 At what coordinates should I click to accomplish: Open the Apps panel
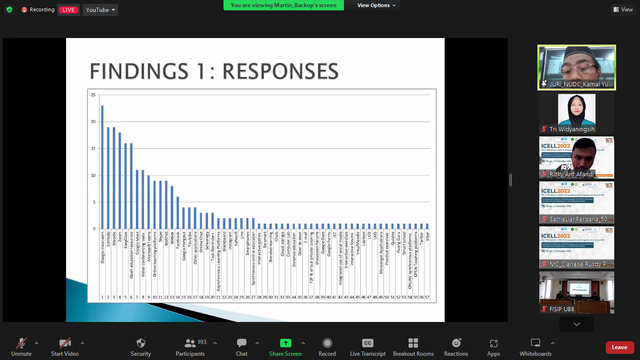click(493, 347)
